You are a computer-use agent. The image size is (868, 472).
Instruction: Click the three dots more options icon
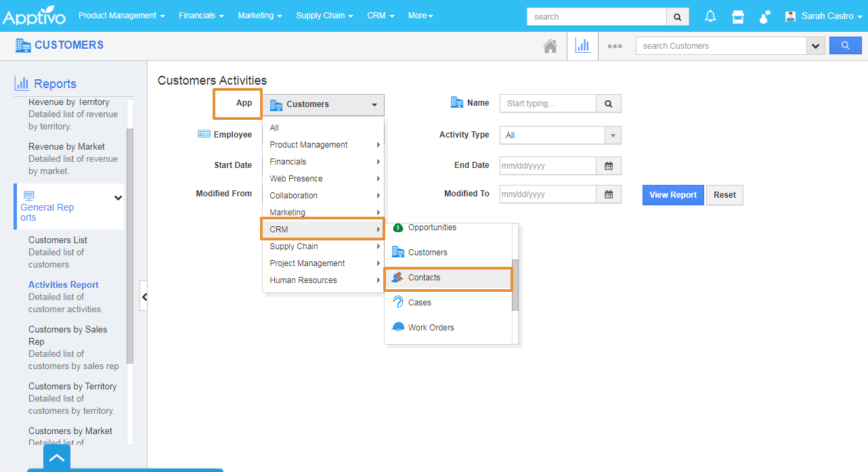point(615,46)
